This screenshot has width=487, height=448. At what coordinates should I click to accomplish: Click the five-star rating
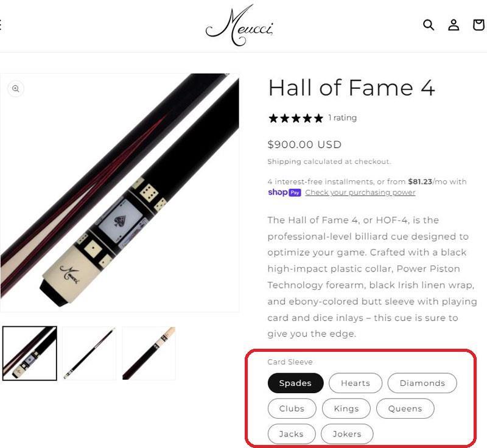click(296, 118)
